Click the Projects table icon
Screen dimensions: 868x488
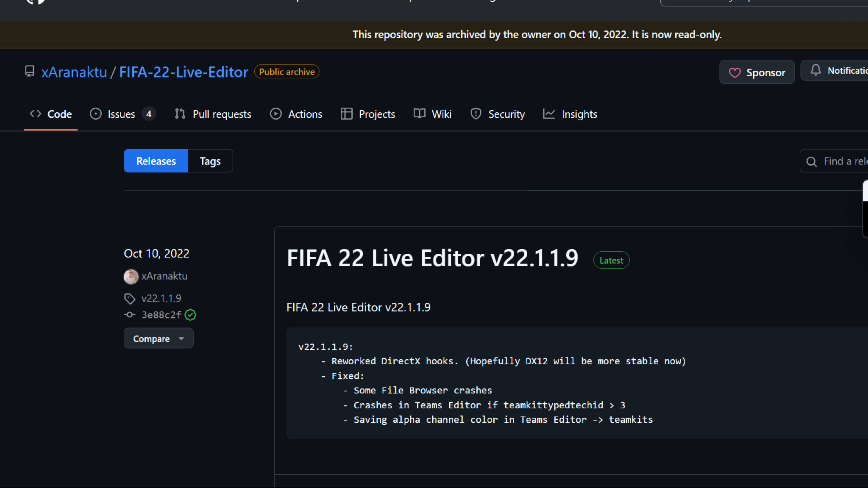point(347,114)
